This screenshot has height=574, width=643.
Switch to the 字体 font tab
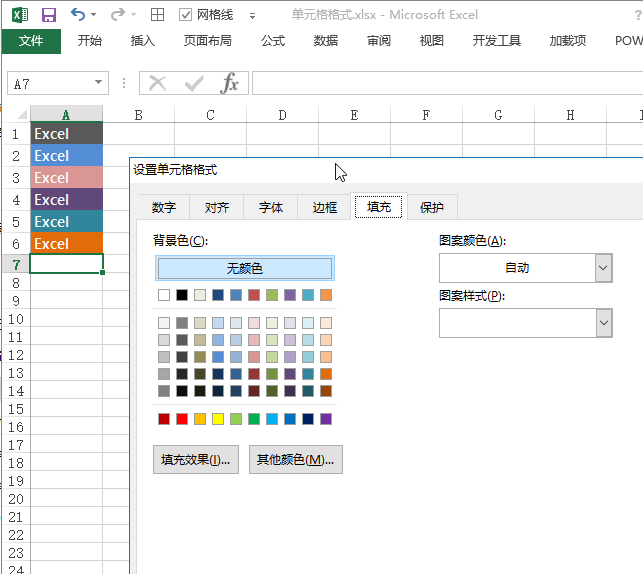point(271,207)
